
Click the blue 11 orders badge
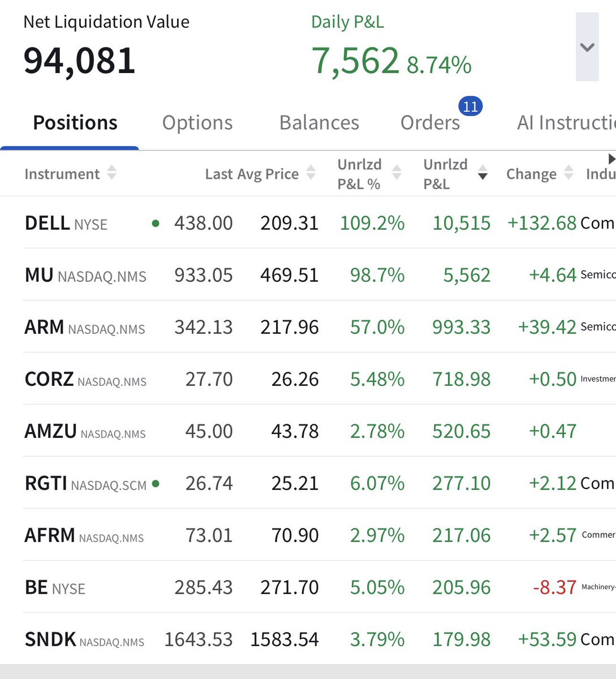pos(470,106)
